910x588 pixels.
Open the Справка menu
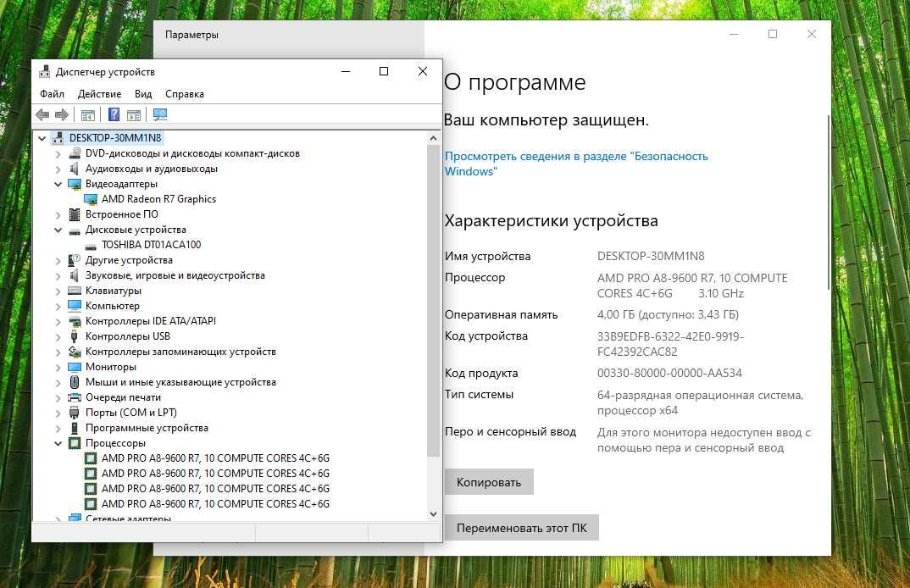185,94
